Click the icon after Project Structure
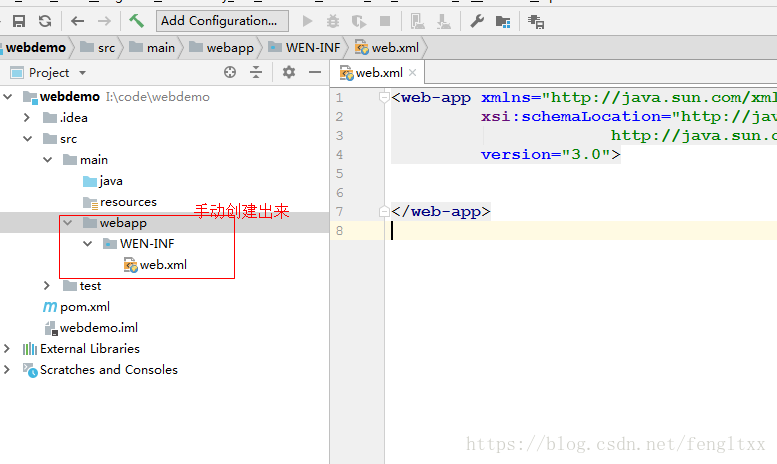This screenshot has width=777, height=464. tap(536, 21)
